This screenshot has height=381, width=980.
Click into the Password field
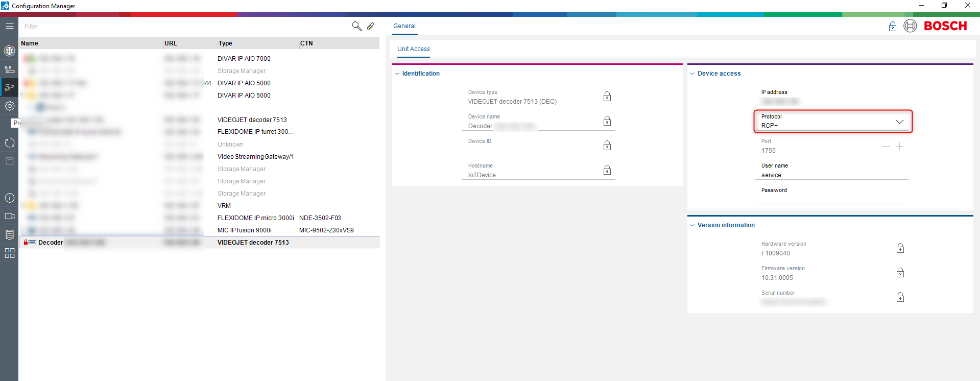831,199
